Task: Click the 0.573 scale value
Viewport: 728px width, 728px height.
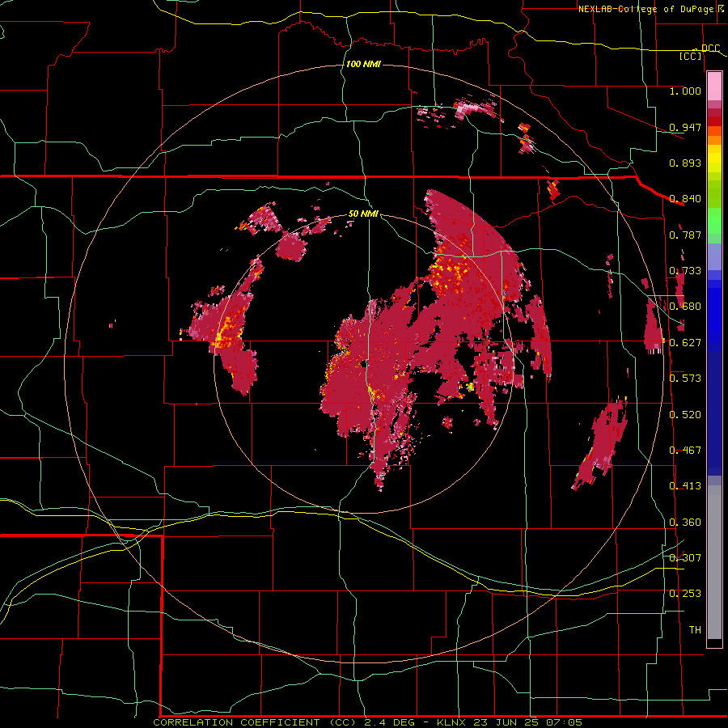Action: 685,379
